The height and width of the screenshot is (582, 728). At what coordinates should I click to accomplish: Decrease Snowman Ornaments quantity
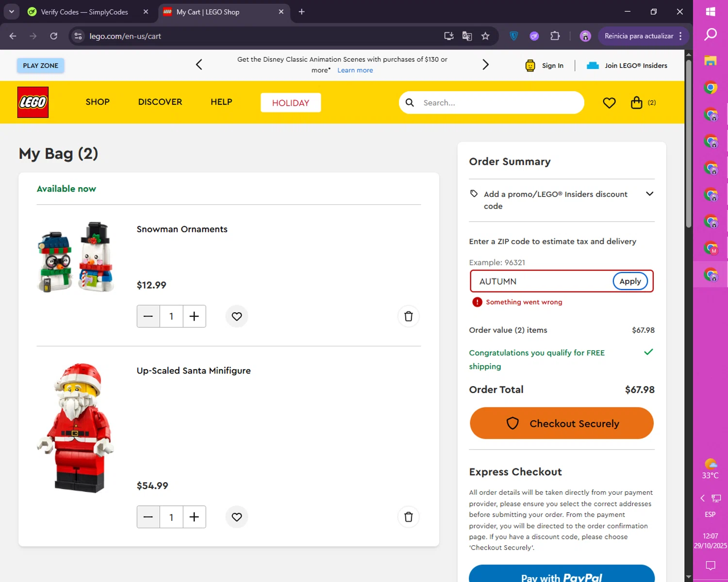[149, 316]
